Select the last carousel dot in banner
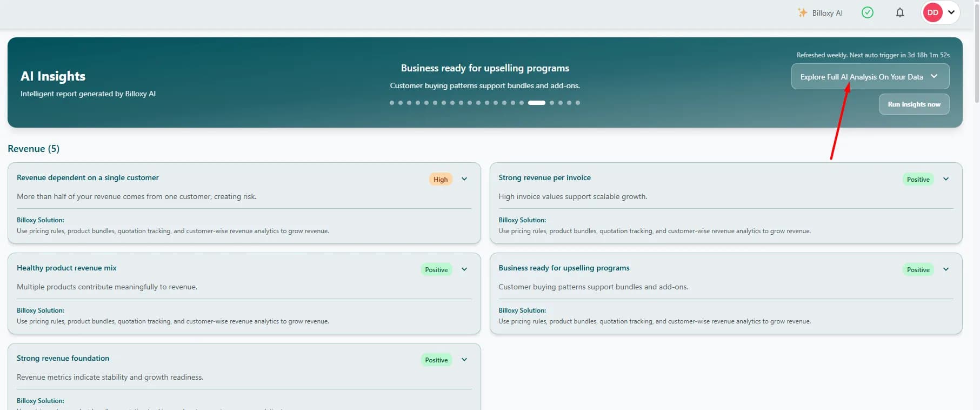 (578, 103)
